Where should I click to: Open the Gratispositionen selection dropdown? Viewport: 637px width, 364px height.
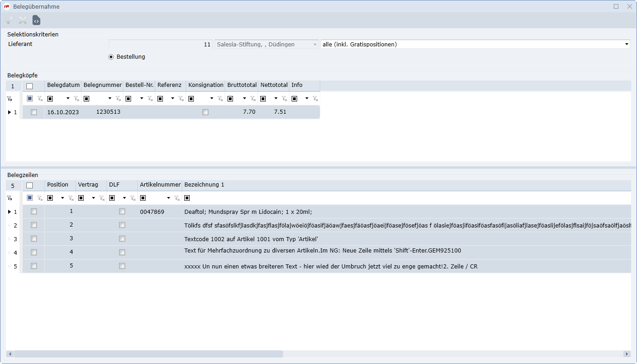click(627, 45)
